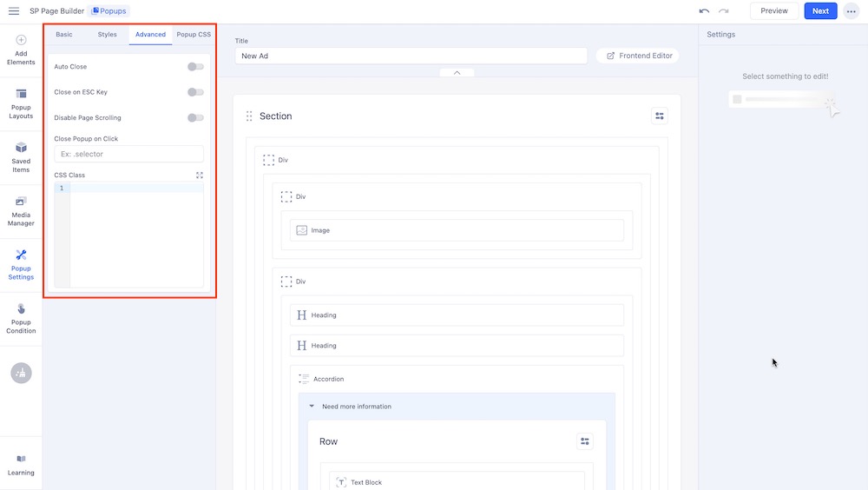Open the Media Manager panel
The height and width of the screenshot is (490, 868).
tap(21, 211)
